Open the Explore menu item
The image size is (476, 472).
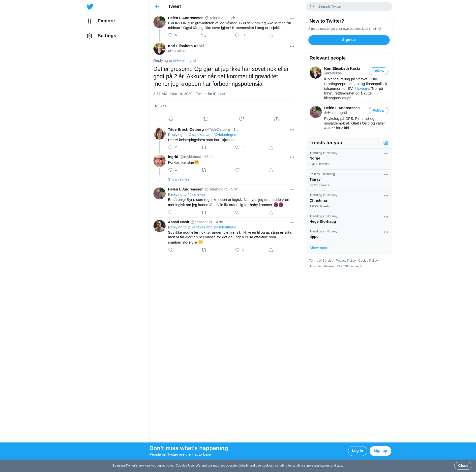106,21
